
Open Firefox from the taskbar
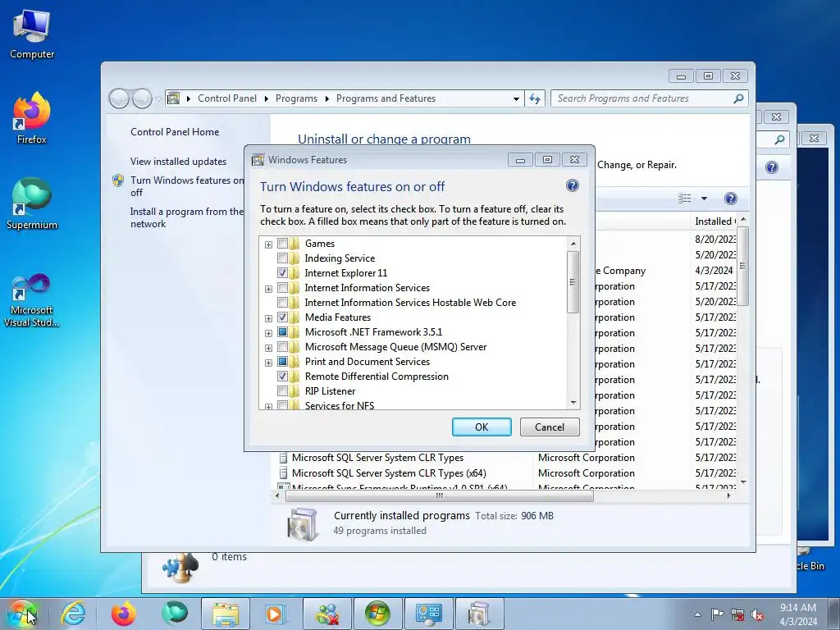pyautogui.click(x=124, y=614)
